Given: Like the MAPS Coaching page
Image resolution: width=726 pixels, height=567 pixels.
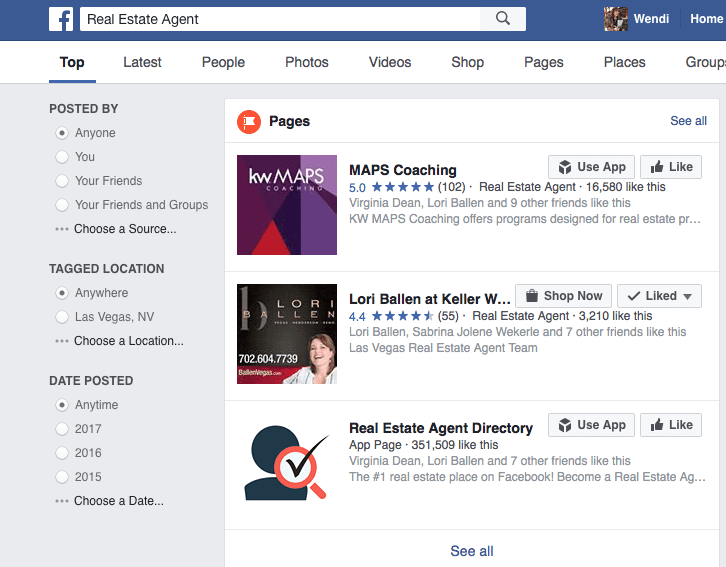Looking at the screenshot, I should [671, 167].
